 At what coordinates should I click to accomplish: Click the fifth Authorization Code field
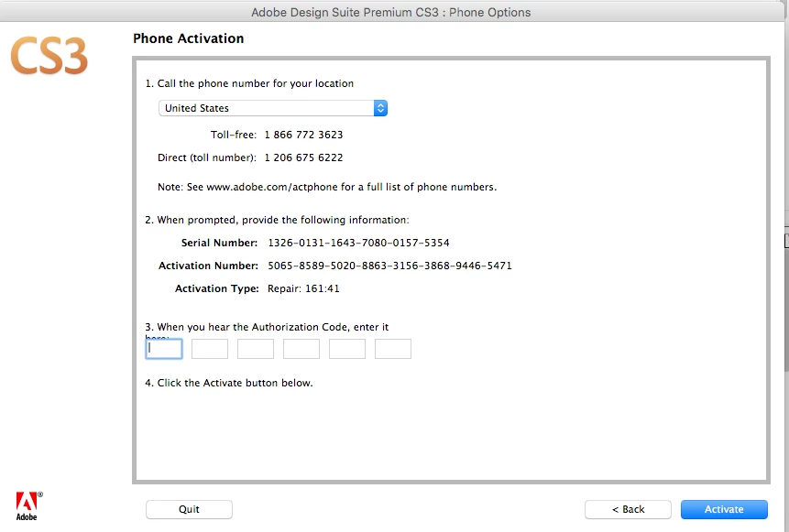pyautogui.click(x=347, y=349)
